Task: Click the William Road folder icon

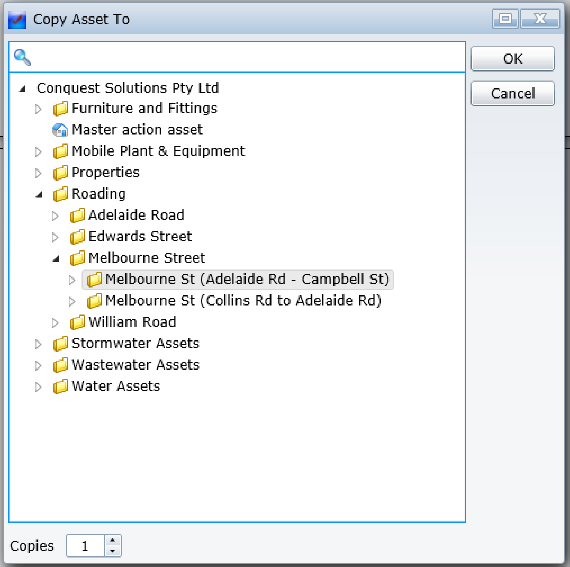Action: point(77,322)
